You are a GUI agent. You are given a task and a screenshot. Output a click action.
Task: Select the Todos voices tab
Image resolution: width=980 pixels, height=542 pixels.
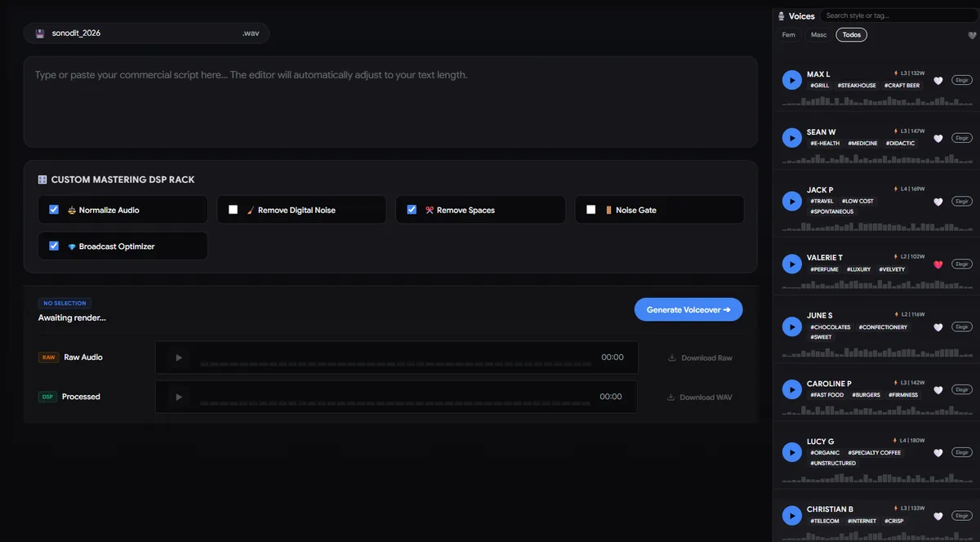click(x=852, y=35)
